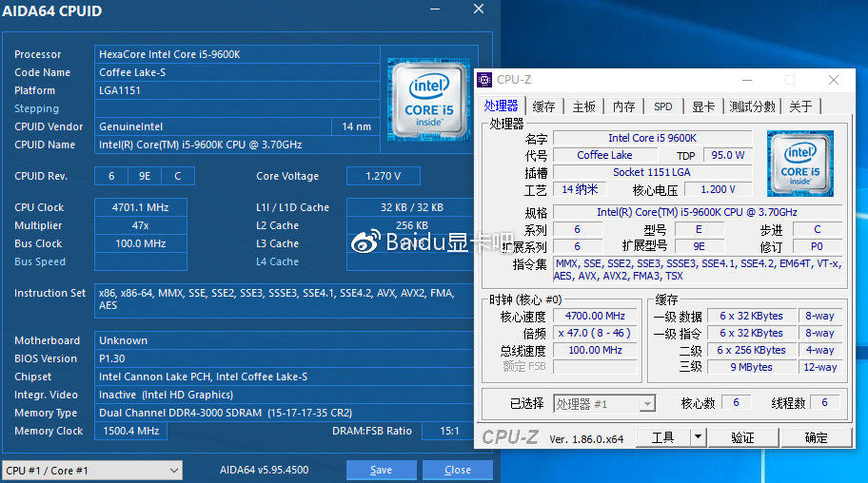Click the Intel Core i5 badge in CPU-Z
868x483 pixels.
click(799, 164)
